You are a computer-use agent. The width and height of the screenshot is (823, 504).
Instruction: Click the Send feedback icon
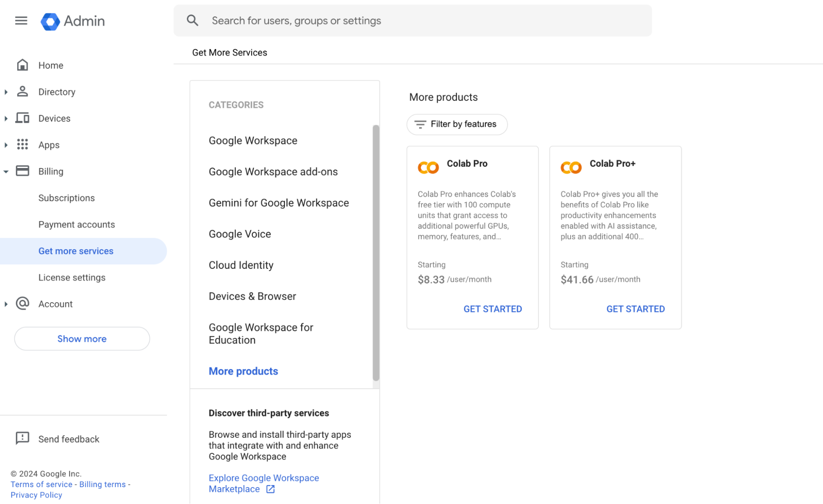(x=22, y=439)
